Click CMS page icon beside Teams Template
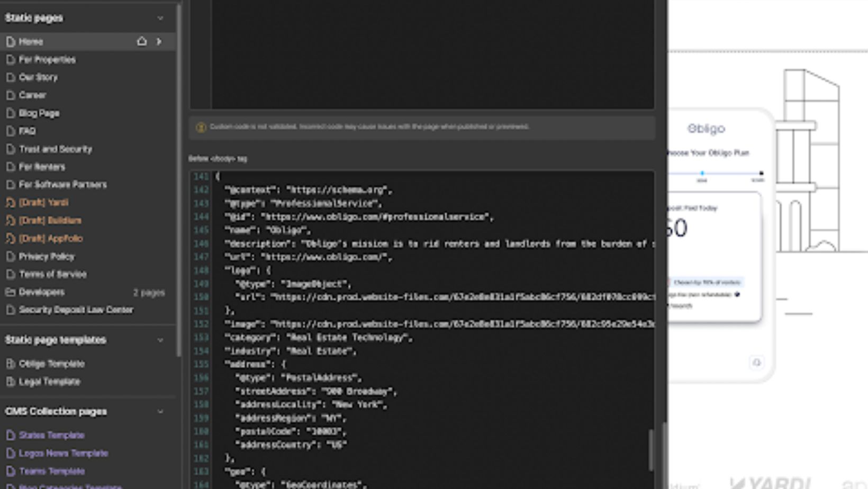The image size is (868, 489). point(10,471)
